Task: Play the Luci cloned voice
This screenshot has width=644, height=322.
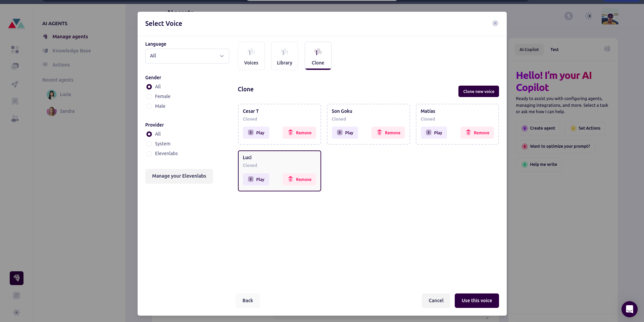Action: (x=256, y=179)
